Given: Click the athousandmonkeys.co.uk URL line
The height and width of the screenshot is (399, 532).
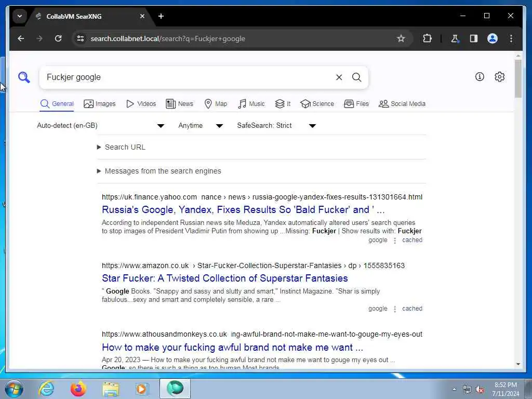Looking at the screenshot, I should click(262, 334).
